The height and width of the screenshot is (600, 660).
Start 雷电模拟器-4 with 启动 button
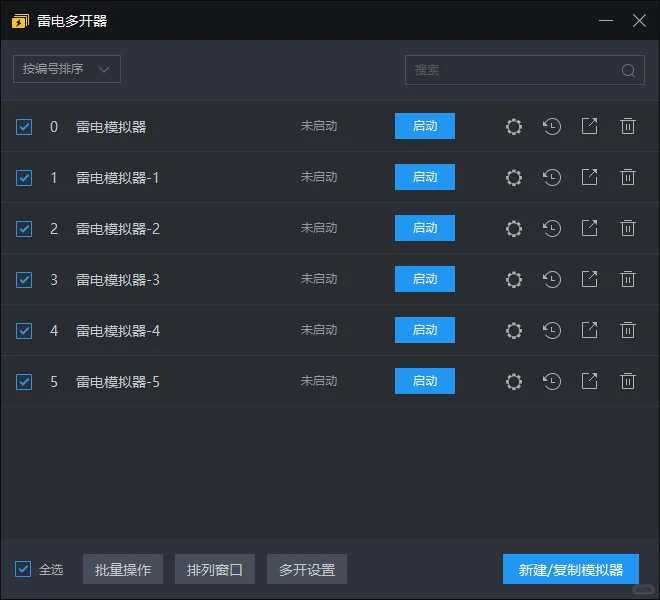(x=425, y=330)
